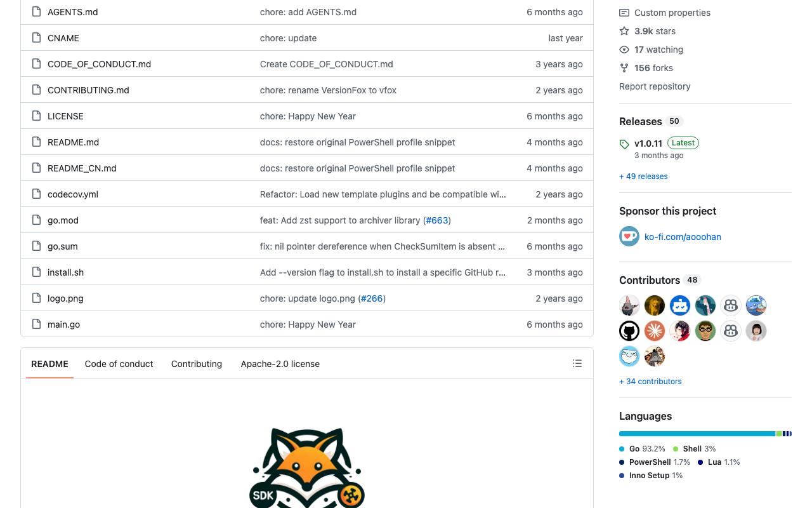The height and width of the screenshot is (508, 812).
Task: Click the file icon next to CNAME
Action: click(36, 38)
